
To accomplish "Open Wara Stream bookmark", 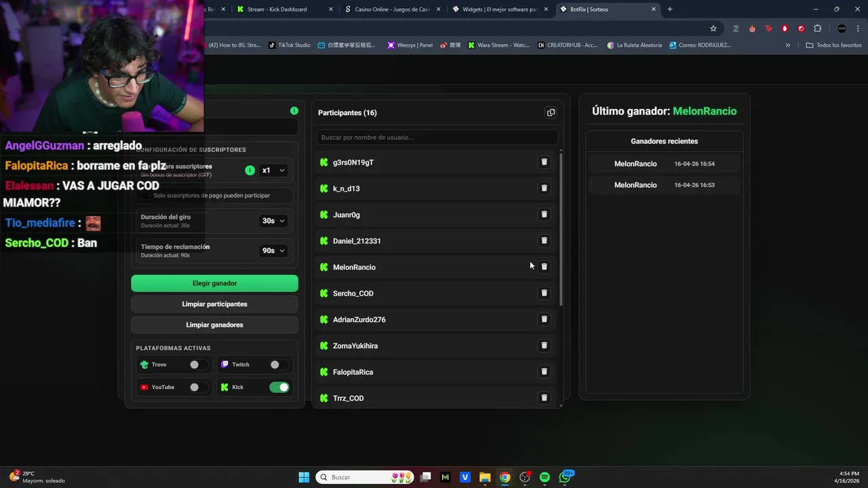I will pyautogui.click(x=498, y=45).
